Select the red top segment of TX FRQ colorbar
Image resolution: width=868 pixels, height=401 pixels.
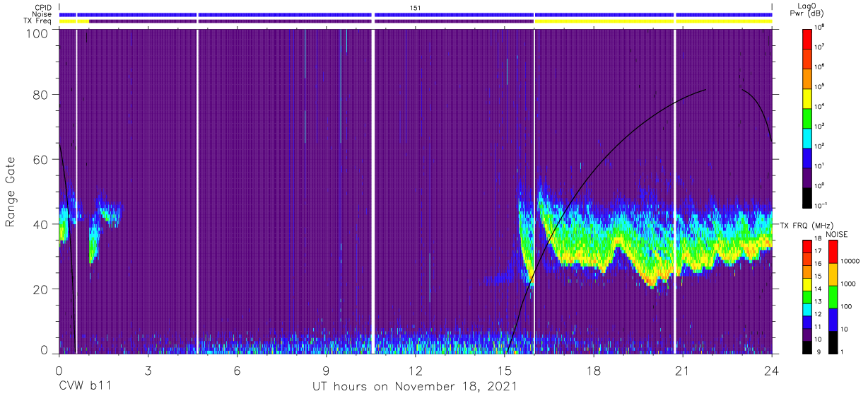point(808,246)
